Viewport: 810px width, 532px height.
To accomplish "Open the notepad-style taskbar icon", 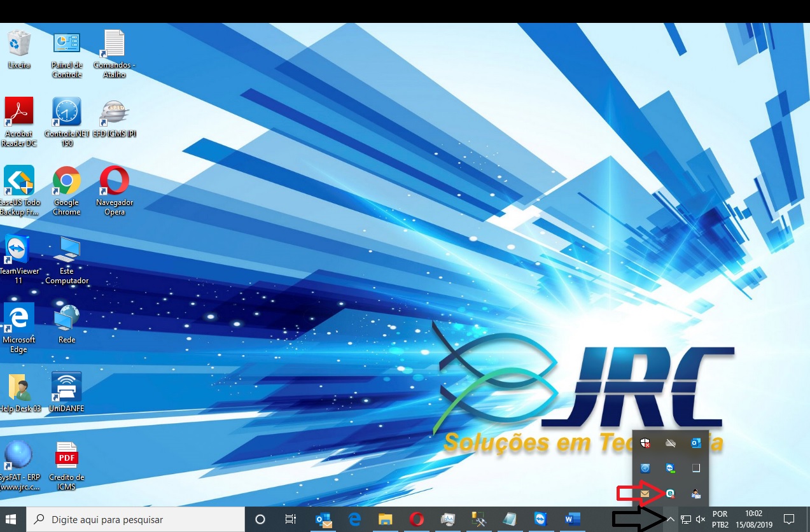I will coord(509,519).
